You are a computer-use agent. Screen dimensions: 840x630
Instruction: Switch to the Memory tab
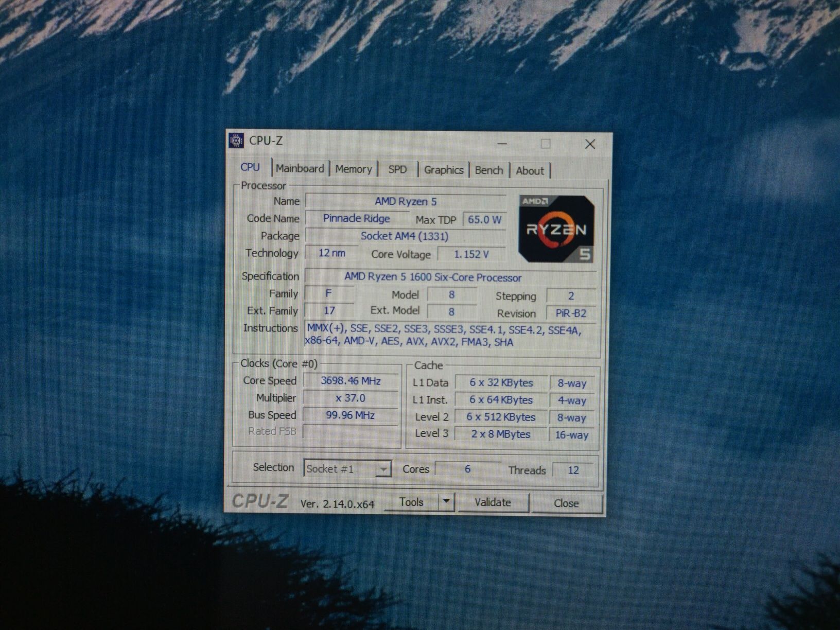(x=354, y=169)
